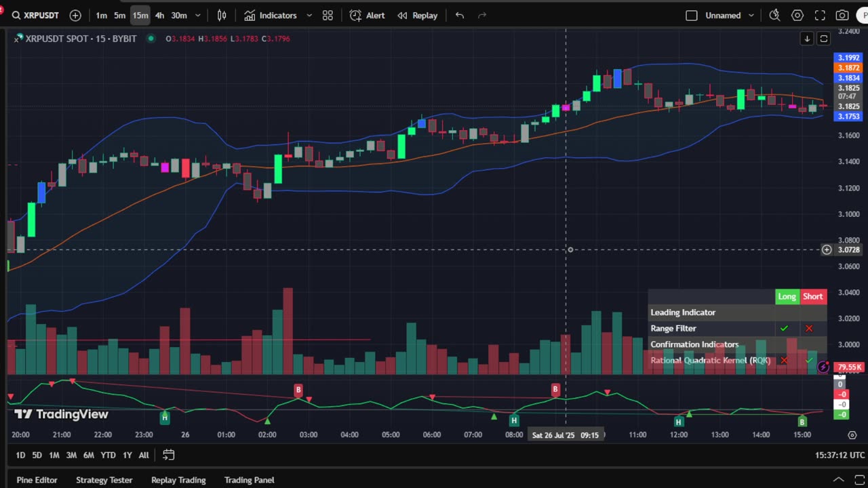Click the add symbol plus icon
The image size is (868, 488).
click(75, 15)
